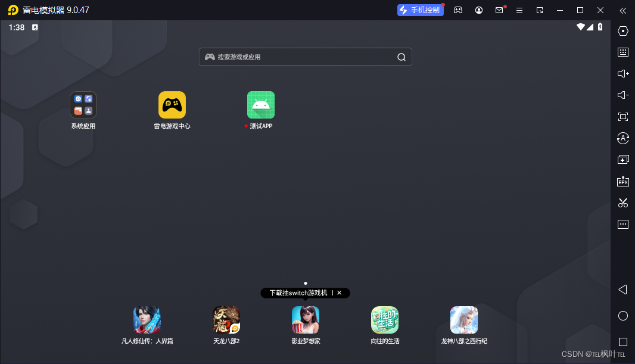Click the pop-out window icon in title bar
Image resolution: width=635 pixels, height=364 pixels.
point(540,10)
